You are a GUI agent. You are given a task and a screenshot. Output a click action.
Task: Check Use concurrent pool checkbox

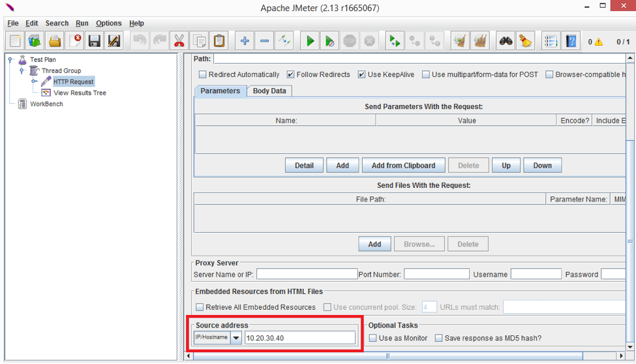[x=327, y=307]
